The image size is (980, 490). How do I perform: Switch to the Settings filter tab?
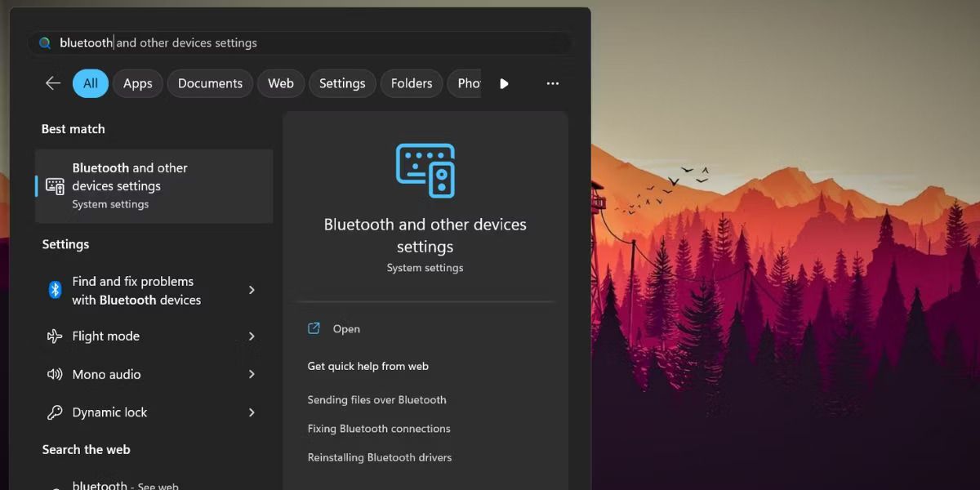tap(342, 83)
